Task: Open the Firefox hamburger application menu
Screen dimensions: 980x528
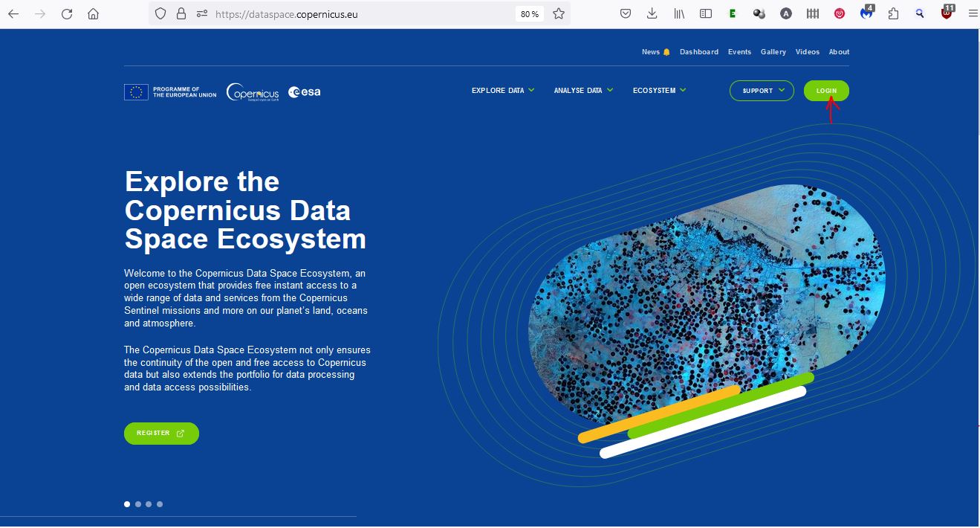Action: pos(973,13)
